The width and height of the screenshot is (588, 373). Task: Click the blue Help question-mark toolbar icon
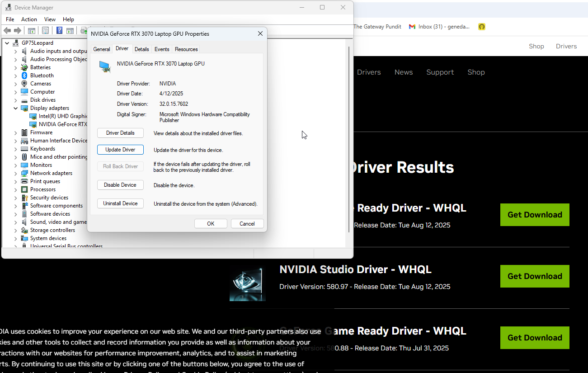[59, 31]
